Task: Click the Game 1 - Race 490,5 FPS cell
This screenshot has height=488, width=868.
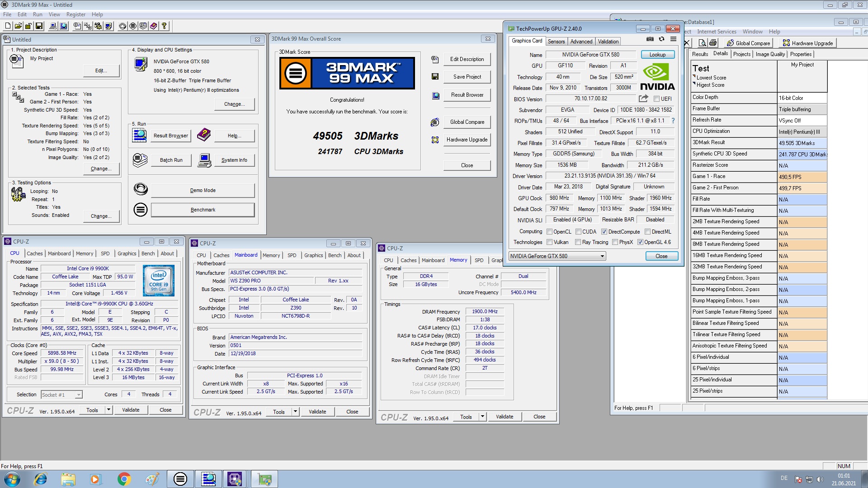Action: [x=802, y=177]
